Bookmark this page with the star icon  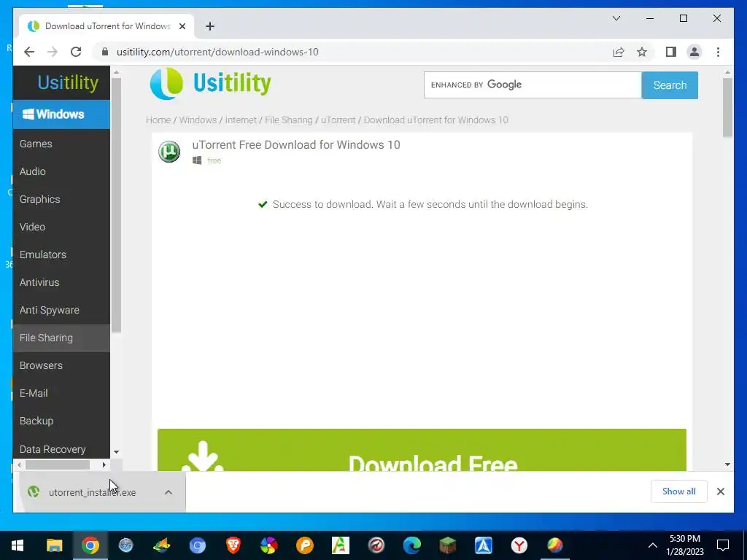(642, 52)
